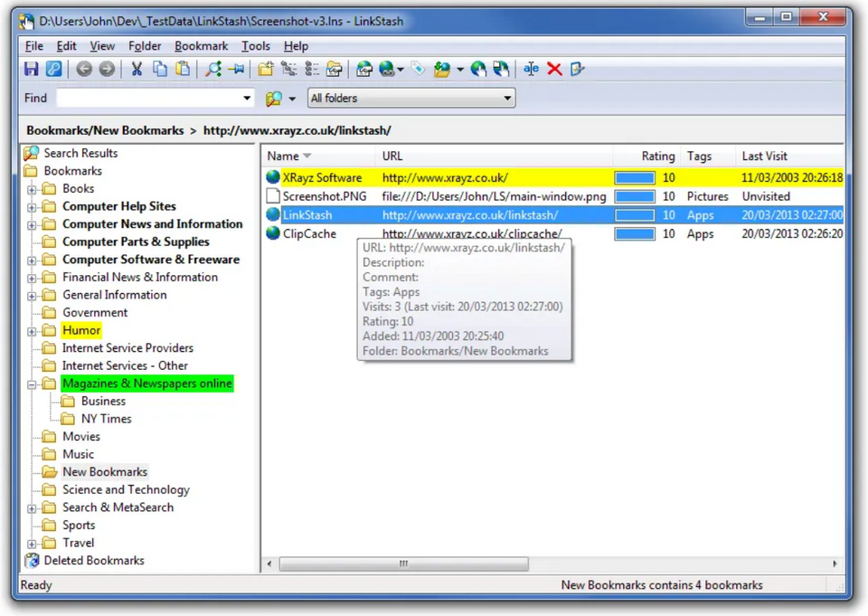868x616 pixels.
Task: Open the All folders dropdown
Action: click(x=506, y=98)
